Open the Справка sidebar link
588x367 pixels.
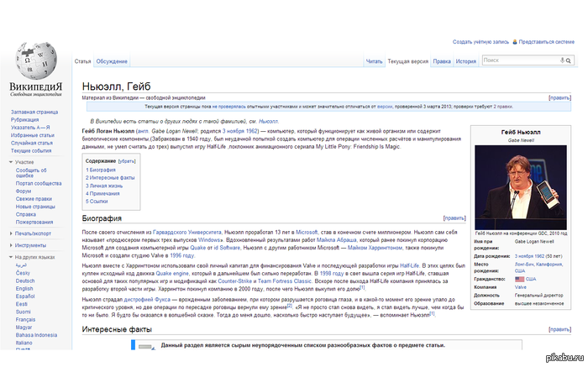click(x=25, y=214)
